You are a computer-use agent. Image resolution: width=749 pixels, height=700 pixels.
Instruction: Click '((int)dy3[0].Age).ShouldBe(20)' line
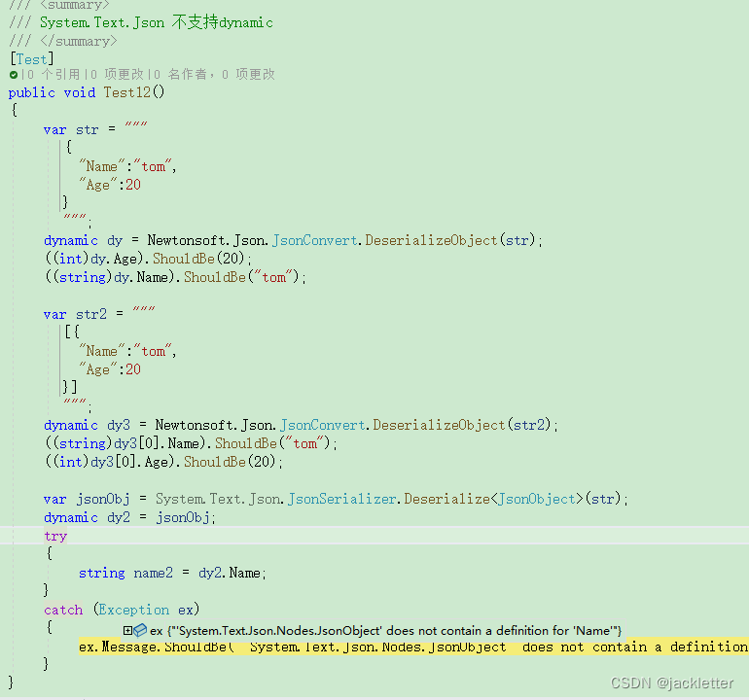[163, 462]
